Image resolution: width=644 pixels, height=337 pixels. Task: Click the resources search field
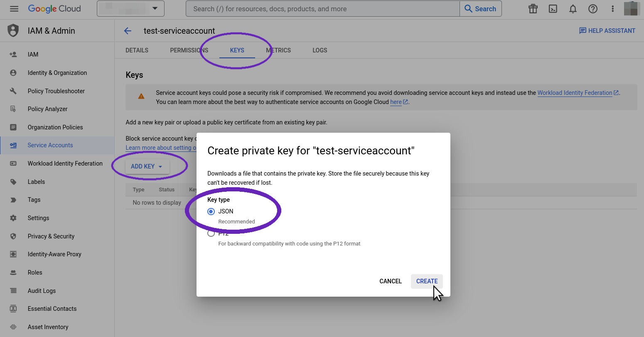coord(322,8)
